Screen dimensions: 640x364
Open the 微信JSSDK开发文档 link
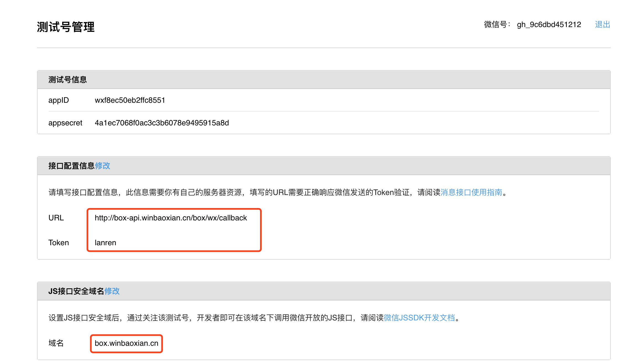tap(419, 318)
